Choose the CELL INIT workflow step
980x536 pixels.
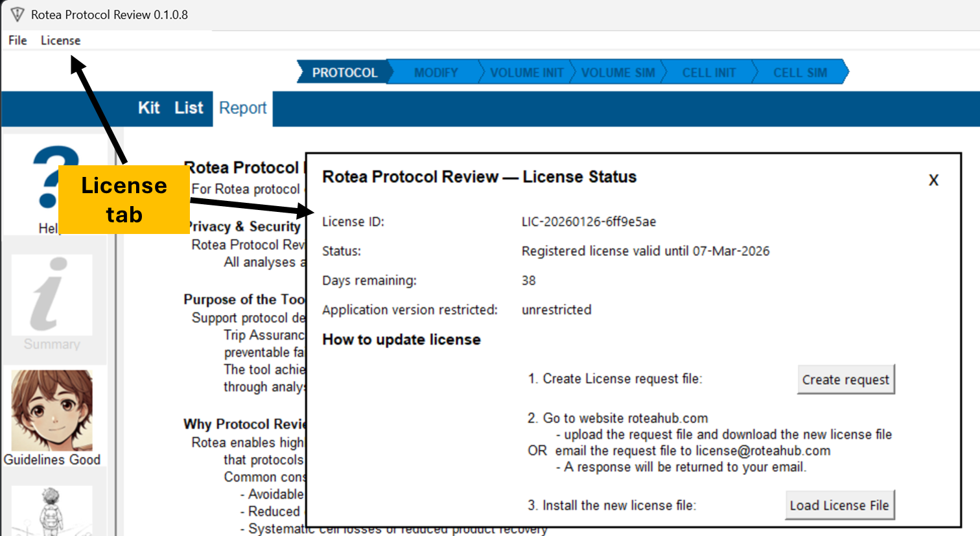708,73
